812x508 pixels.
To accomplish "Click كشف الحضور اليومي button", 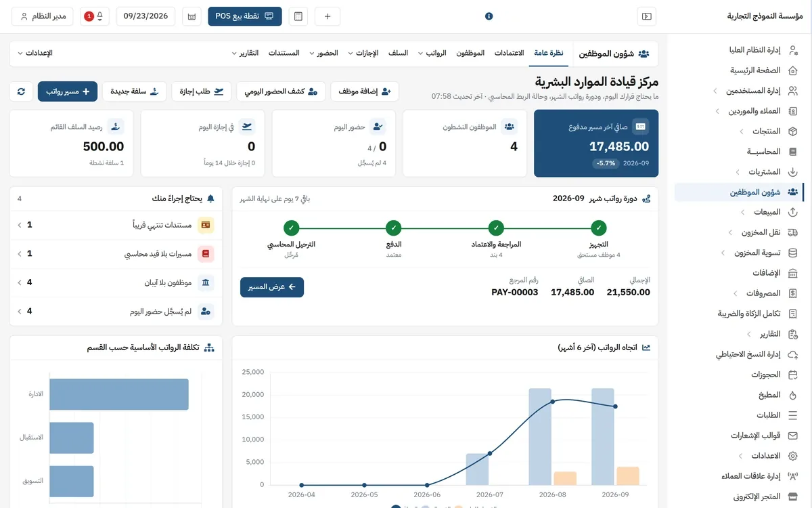I will pyautogui.click(x=281, y=91).
